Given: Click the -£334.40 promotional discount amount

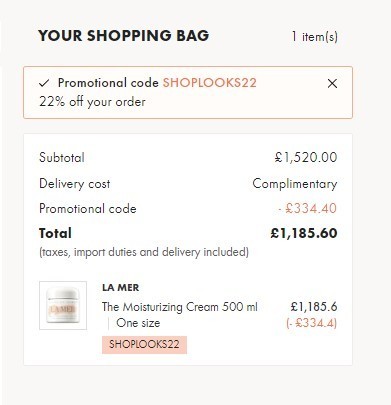Looking at the screenshot, I should click(308, 209).
